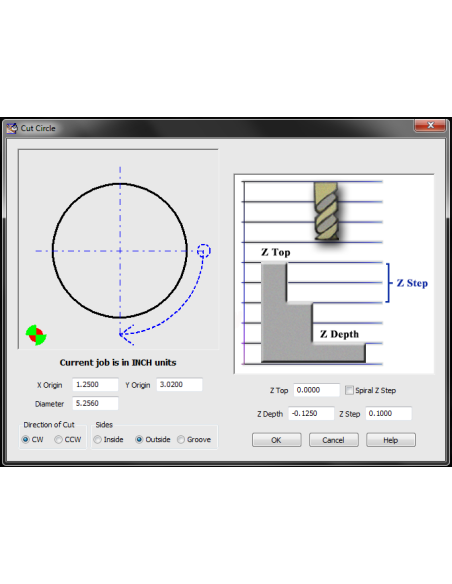Choose the Inside sides option

click(x=98, y=439)
